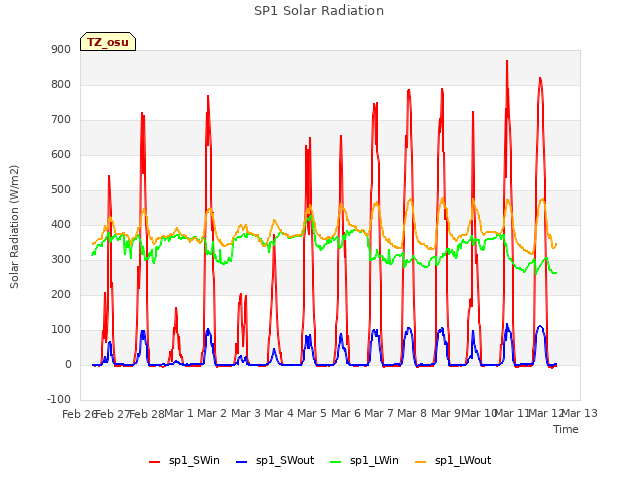Click the 900 y-axis tick label
Viewport: 640px width, 480px height.
coord(61,49)
